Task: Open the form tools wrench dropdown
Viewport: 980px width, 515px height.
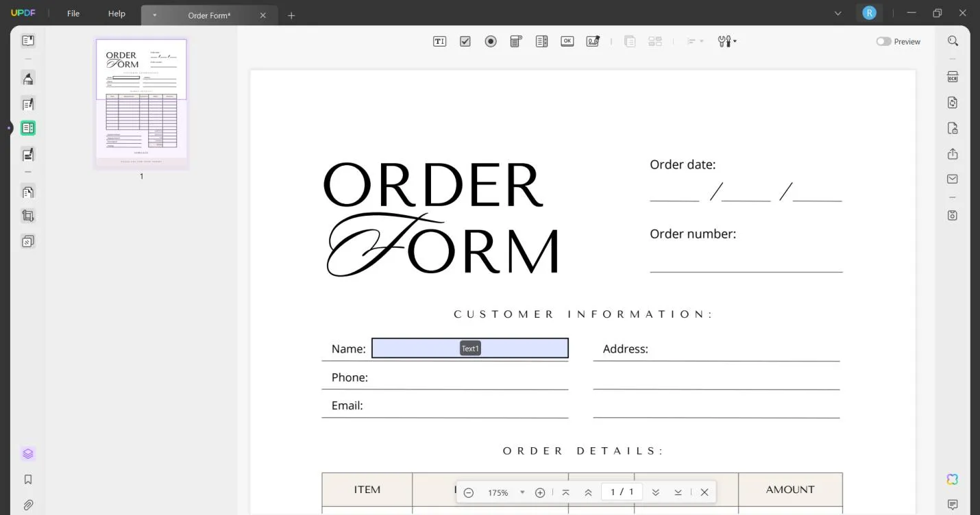Action: (x=727, y=41)
